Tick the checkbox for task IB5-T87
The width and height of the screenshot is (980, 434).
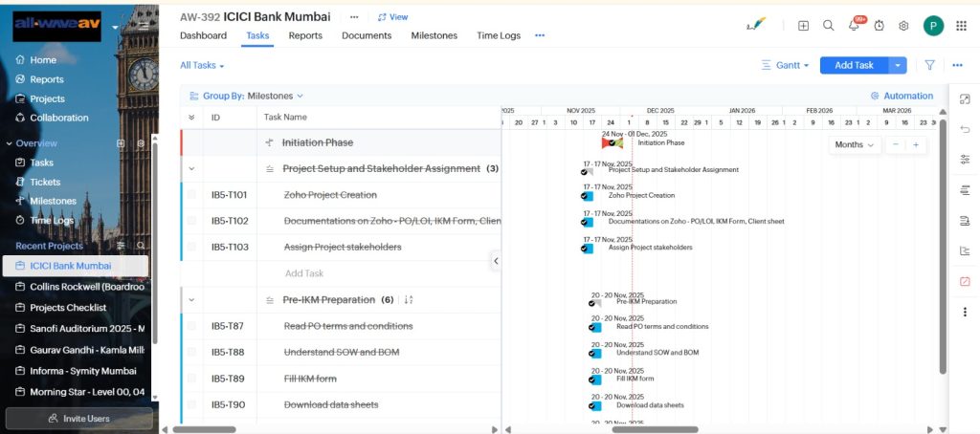191,326
